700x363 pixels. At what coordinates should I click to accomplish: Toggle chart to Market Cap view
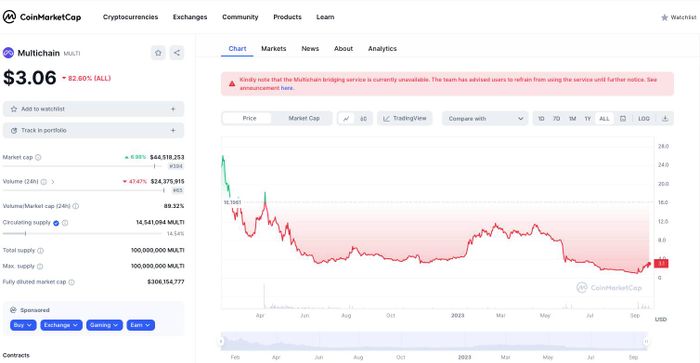[304, 118]
